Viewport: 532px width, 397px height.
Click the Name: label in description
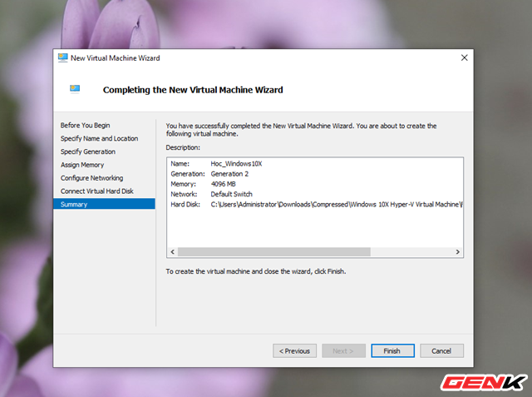(x=180, y=164)
